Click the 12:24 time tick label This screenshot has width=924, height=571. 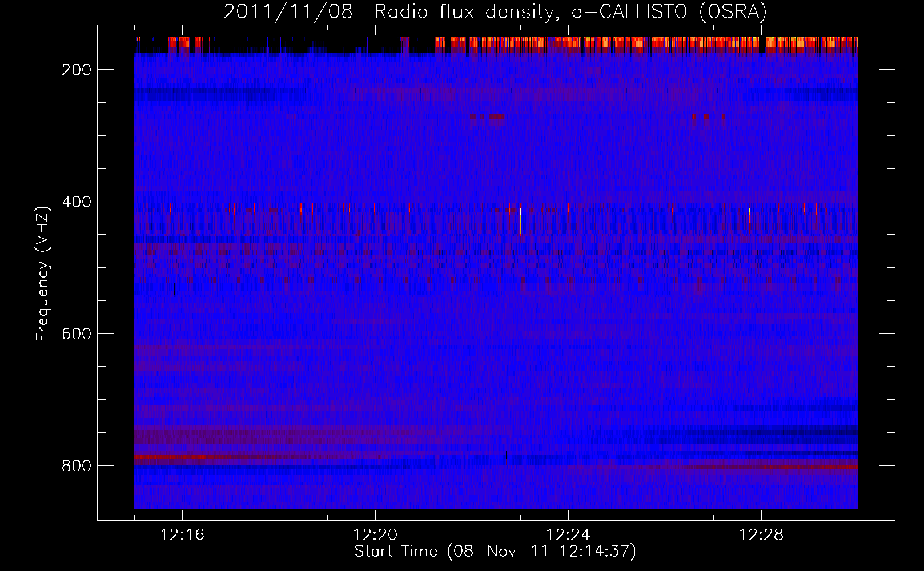point(568,535)
